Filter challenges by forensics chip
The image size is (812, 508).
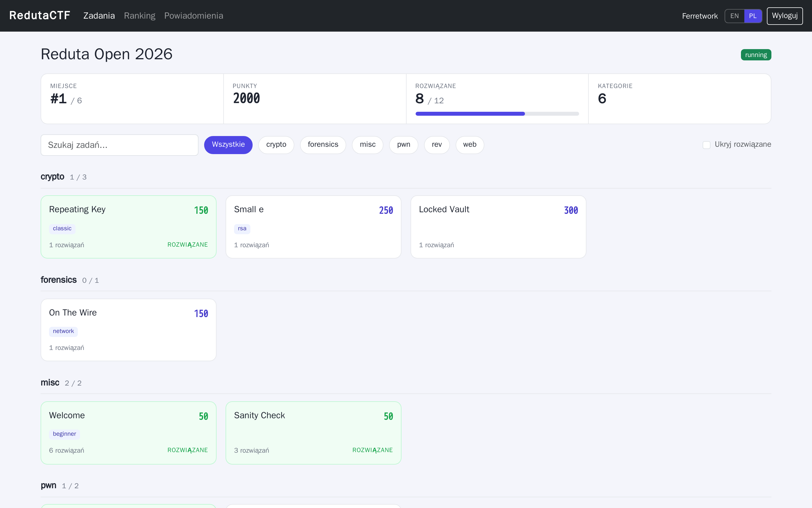[323, 145]
